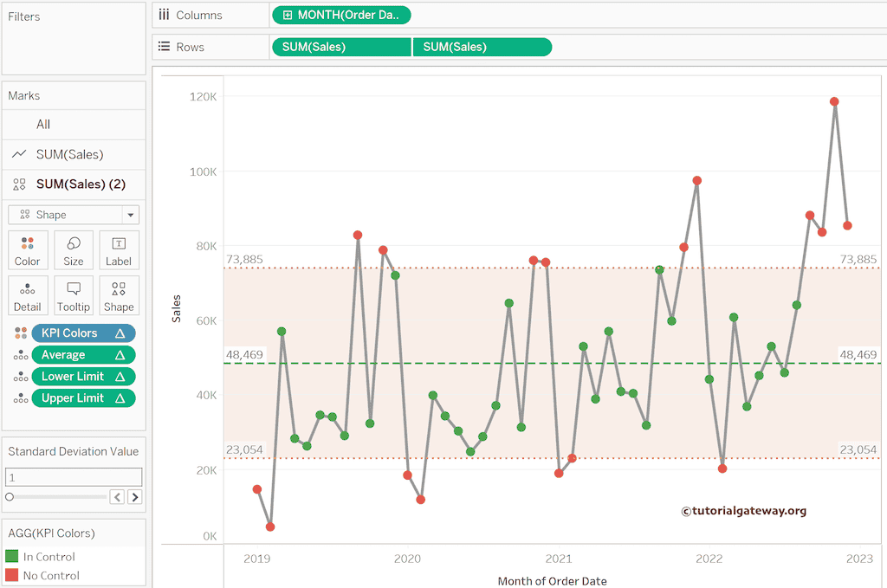Decrease the standard deviation with left arrow
The width and height of the screenshot is (887, 588).
coord(119,497)
